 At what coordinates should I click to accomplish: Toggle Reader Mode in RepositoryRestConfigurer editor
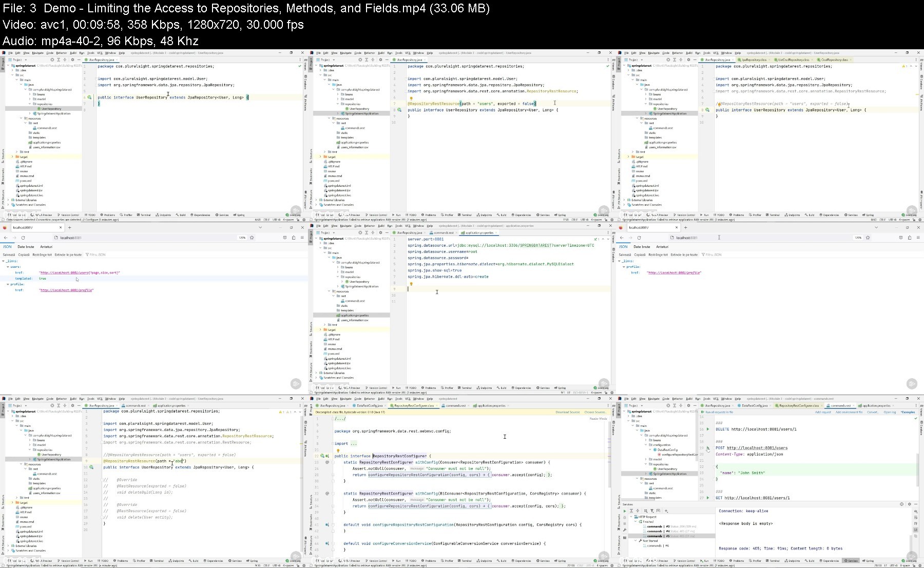(x=599, y=419)
